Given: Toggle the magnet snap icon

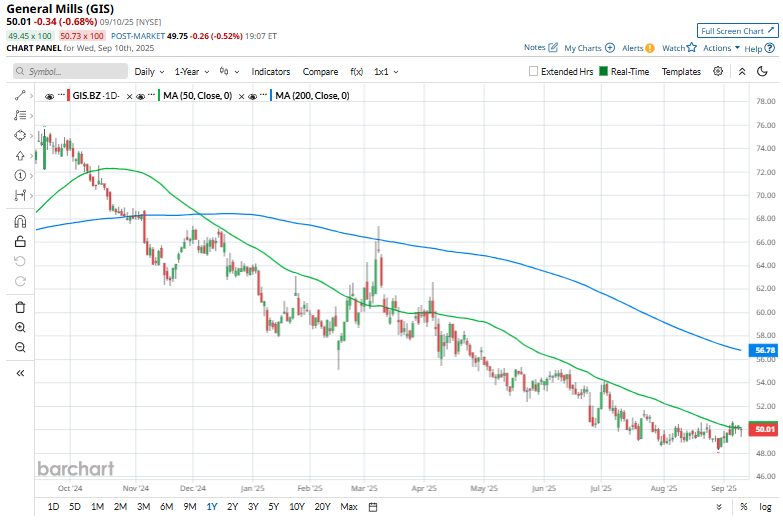Looking at the screenshot, I should 20,221.
